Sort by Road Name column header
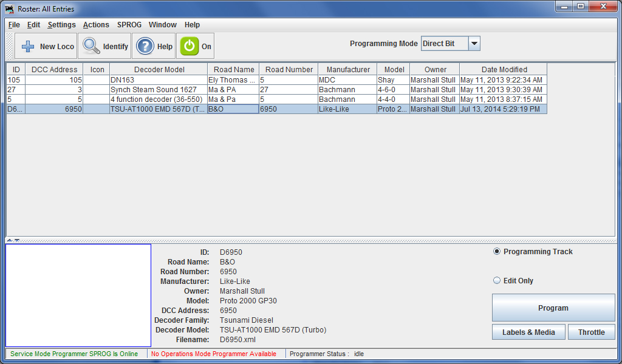622x364 pixels. click(x=234, y=69)
